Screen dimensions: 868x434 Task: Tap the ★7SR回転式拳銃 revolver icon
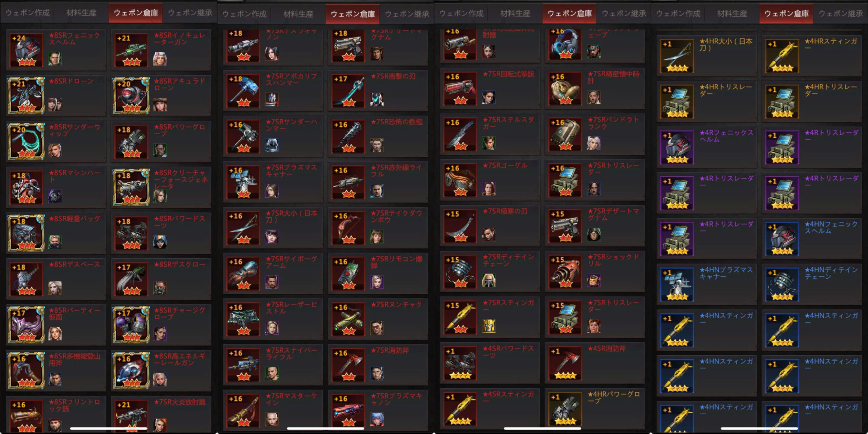coord(460,89)
